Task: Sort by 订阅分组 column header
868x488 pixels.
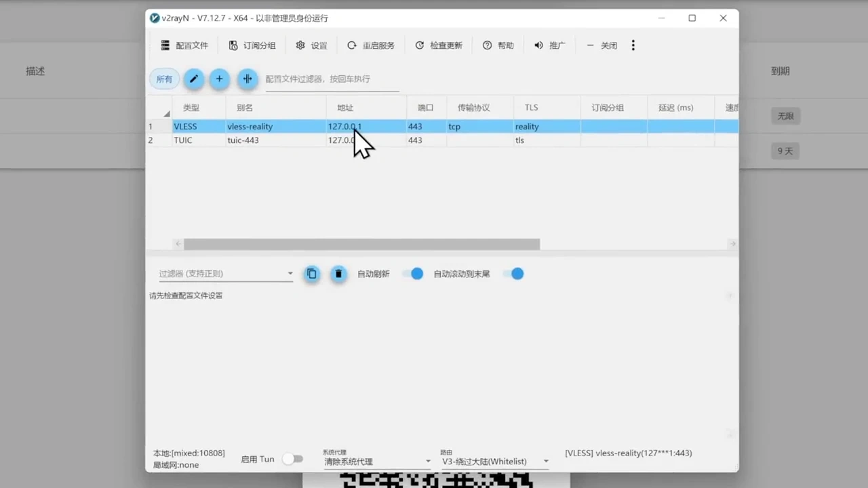Action: click(614, 108)
